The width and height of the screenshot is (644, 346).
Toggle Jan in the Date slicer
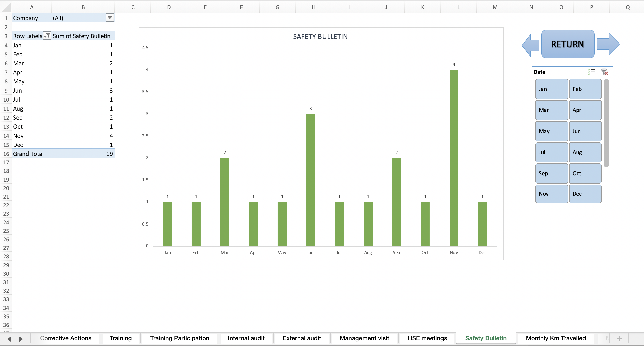tap(551, 89)
